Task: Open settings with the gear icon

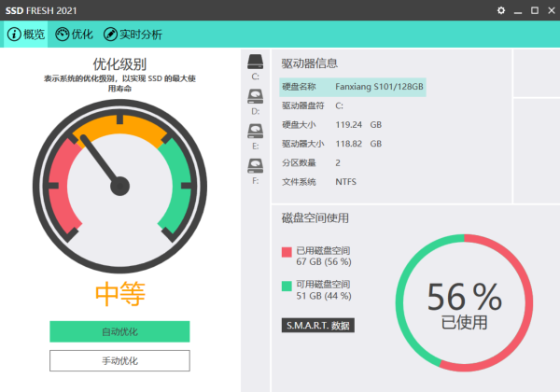Action: [x=501, y=10]
